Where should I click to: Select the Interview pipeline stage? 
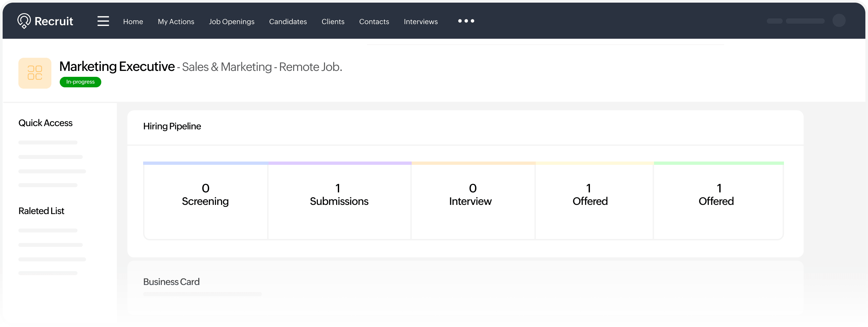pyautogui.click(x=473, y=201)
